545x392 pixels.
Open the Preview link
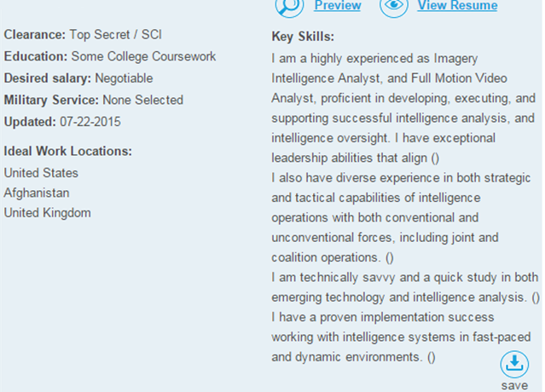(338, 6)
